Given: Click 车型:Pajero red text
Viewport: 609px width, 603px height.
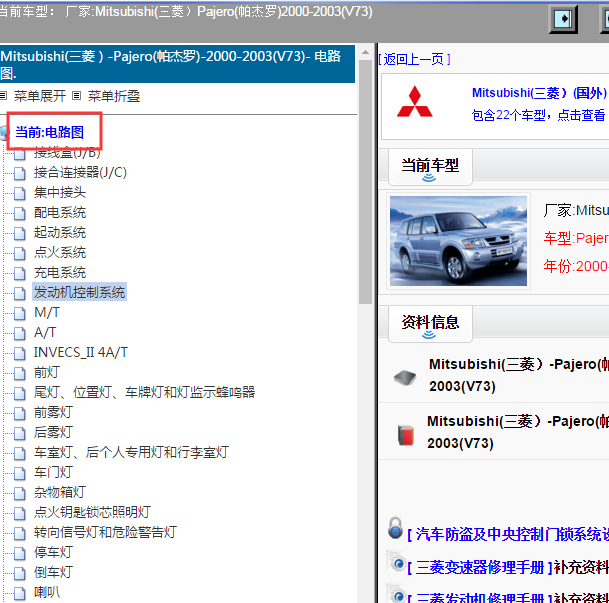Looking at the screenshot, I should tap(576, 238).
